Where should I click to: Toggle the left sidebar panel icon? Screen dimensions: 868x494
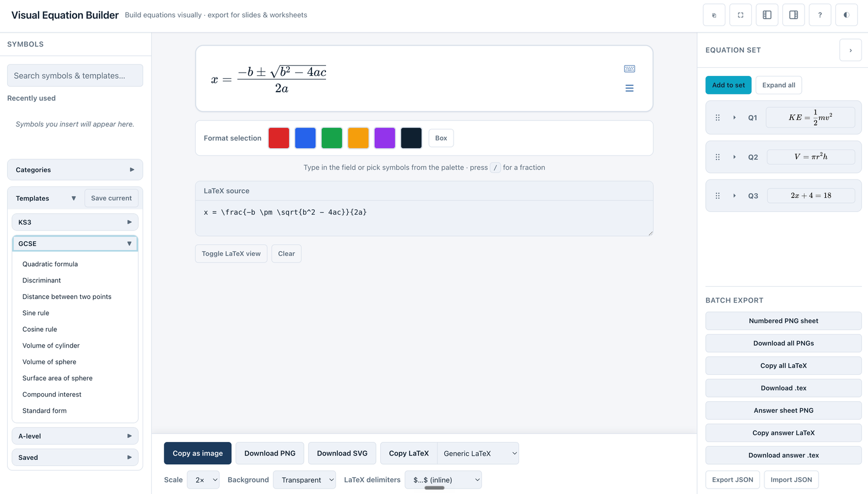coord(767,15)
